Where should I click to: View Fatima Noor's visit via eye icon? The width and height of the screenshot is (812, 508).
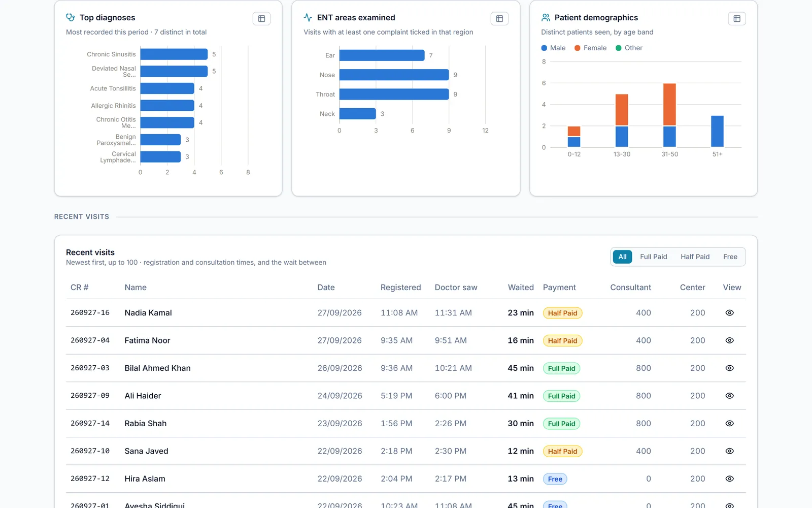(x=729, y=340)
